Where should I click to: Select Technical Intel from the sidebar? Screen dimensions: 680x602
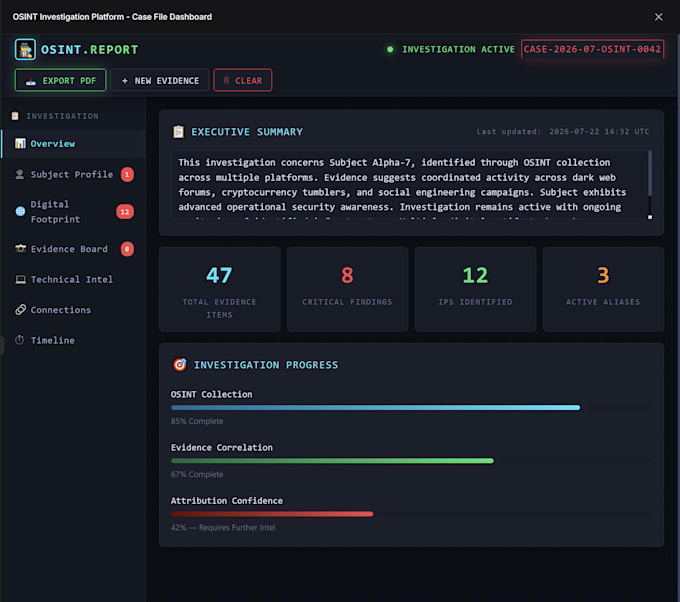(73, 279)
